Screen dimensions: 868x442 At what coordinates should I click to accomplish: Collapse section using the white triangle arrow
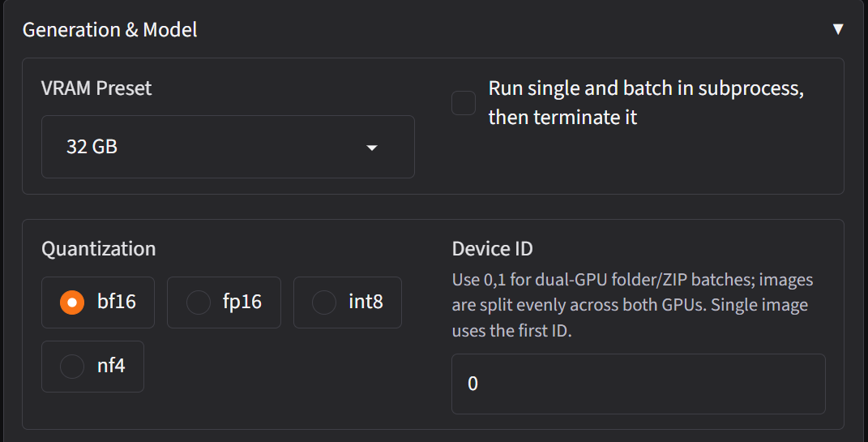[x=838, y=29]
